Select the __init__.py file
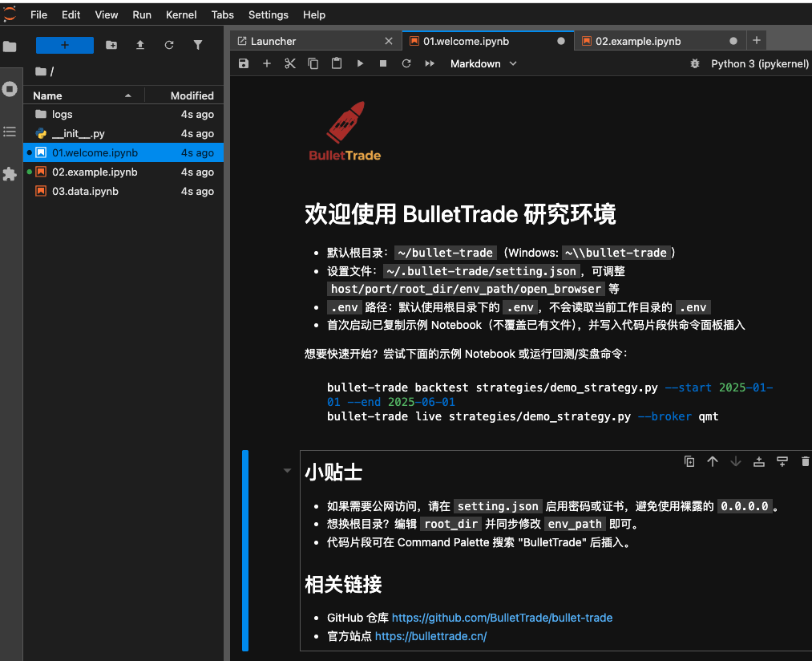 pyautogui.click(x=123, y=133)
